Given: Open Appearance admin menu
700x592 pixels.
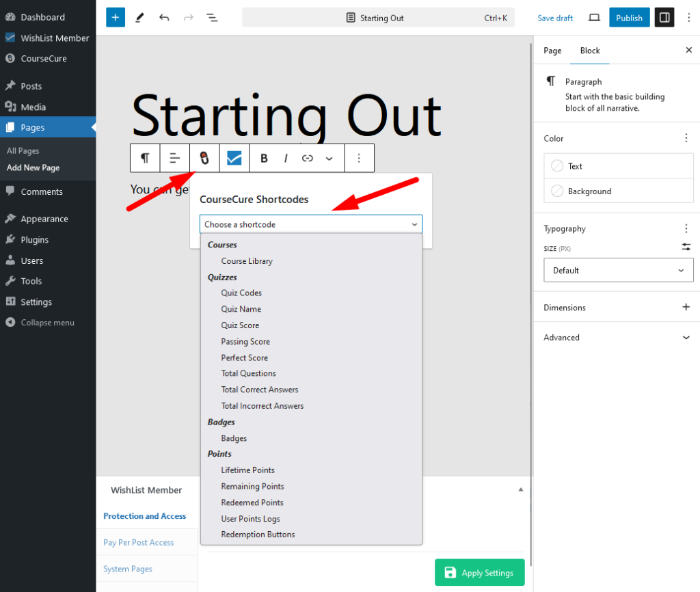Looking at the screenshot, I should 48,219.
